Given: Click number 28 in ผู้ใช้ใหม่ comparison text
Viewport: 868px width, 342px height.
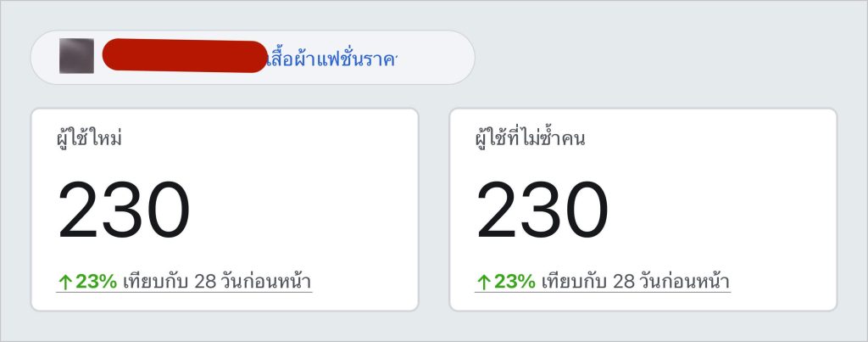Looking at the screenshot, I should click(x=205, y=282).
